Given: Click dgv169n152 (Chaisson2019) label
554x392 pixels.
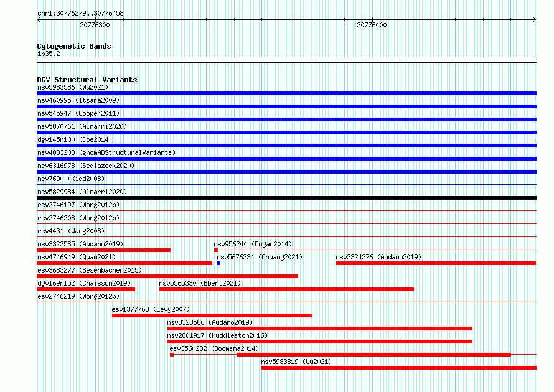Looking at the screenshot, I should coord(84,283).
